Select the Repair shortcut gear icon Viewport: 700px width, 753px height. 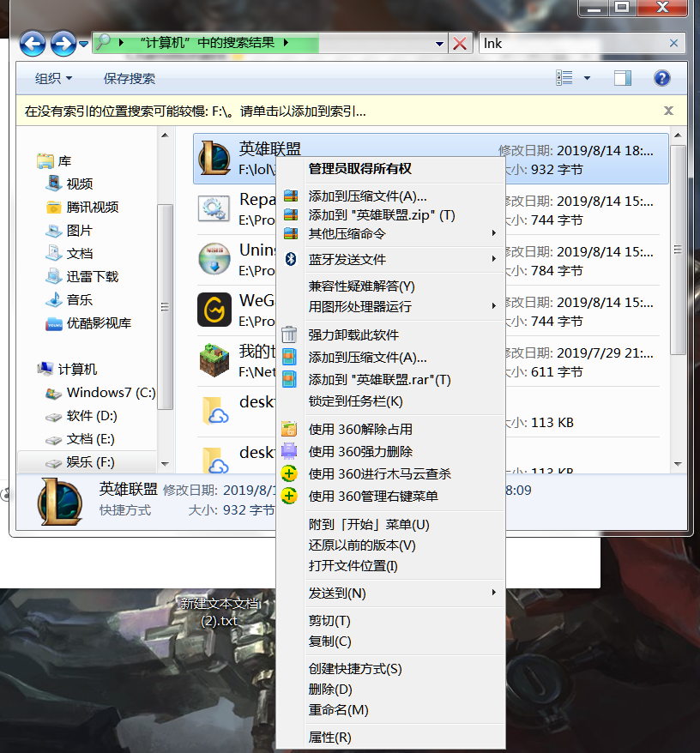coord(214,209)
